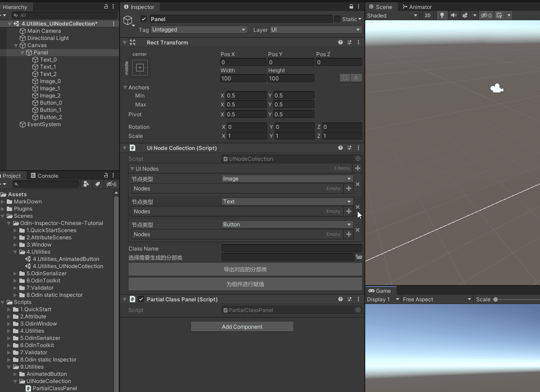Open the Tag dropdown showing Untagged
The height and width of the screenshot is (392, 540).
tap(199, 30)
